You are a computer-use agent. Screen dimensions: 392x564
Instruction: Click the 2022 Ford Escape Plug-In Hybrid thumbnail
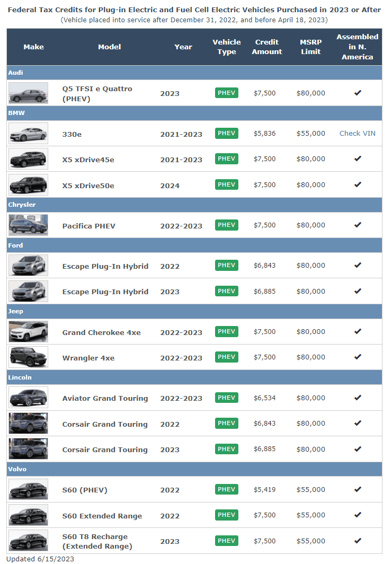tap(29, 266)
